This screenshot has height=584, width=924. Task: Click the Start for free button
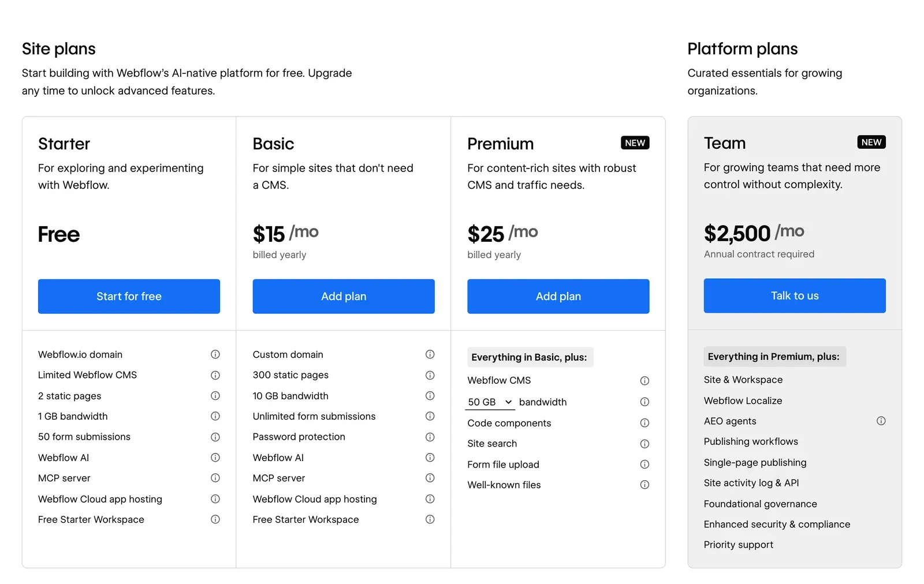coord(129,297)
